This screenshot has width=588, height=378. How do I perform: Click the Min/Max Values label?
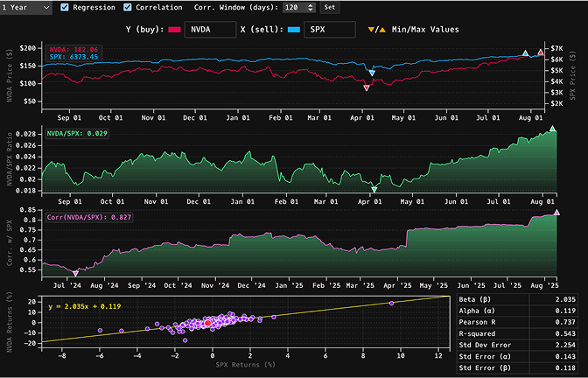click(425, 30)
